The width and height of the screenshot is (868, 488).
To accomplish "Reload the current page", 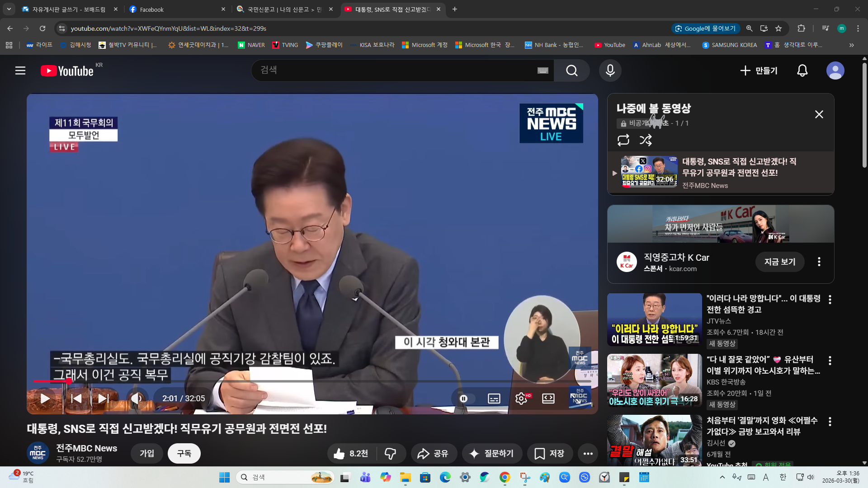I will click(42, 28).
